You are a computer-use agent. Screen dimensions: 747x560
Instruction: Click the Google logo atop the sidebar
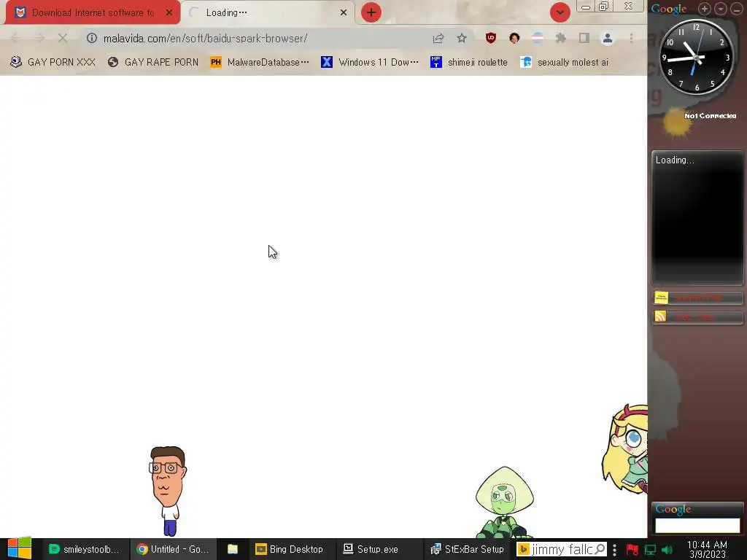point(669,9)
